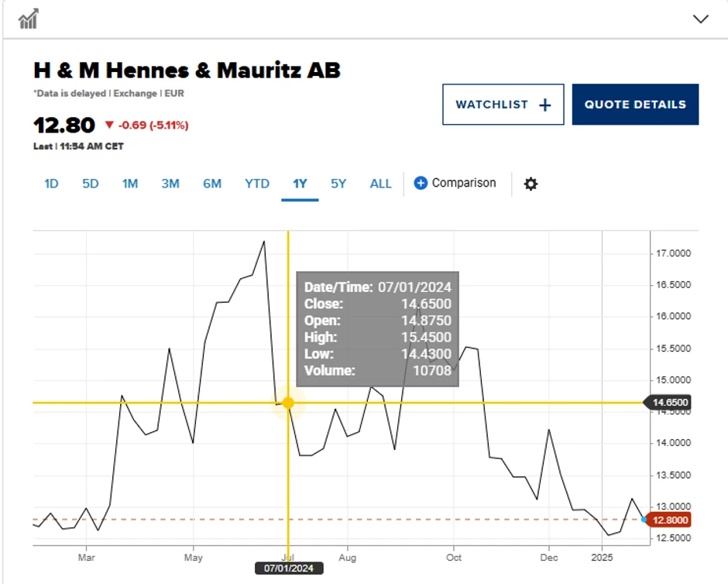
Task: Click the 07/01/2024 date axis label
Action: coord(288,569)
